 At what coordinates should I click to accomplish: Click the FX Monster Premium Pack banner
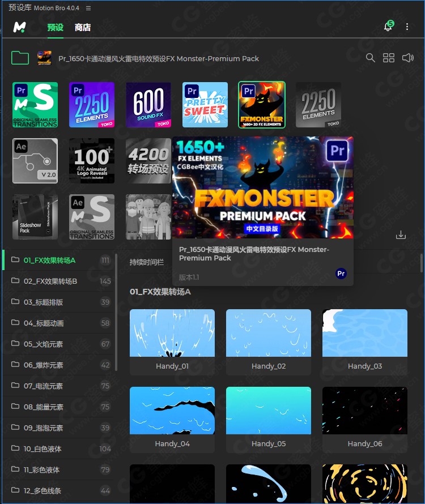click(263, 187)
